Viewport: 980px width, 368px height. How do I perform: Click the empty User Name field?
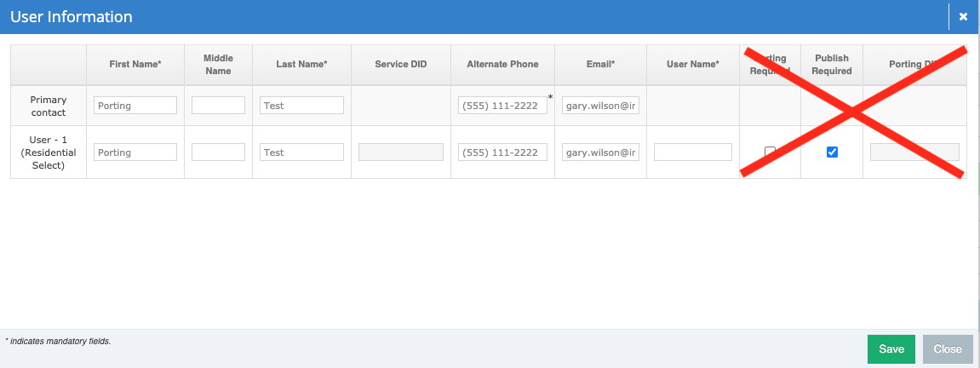693,152
